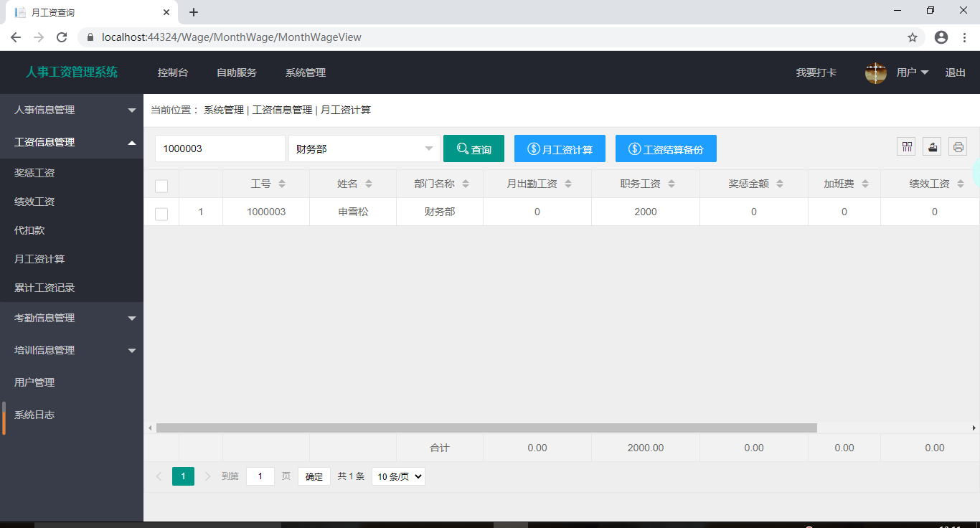Screen dimensions: 980x528
Task: Sort by 加班费 column arrows
Action: (x=865, y=184)
